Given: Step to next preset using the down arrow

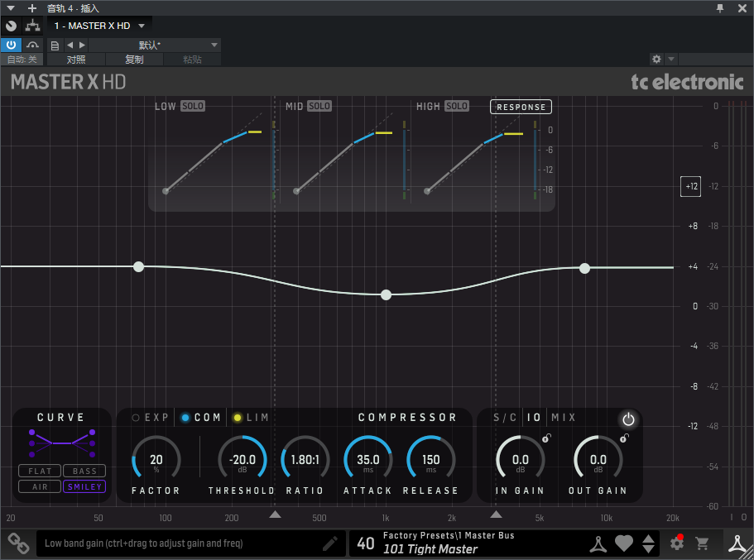Looking at the screenshot, I should (x=649, y=549).
